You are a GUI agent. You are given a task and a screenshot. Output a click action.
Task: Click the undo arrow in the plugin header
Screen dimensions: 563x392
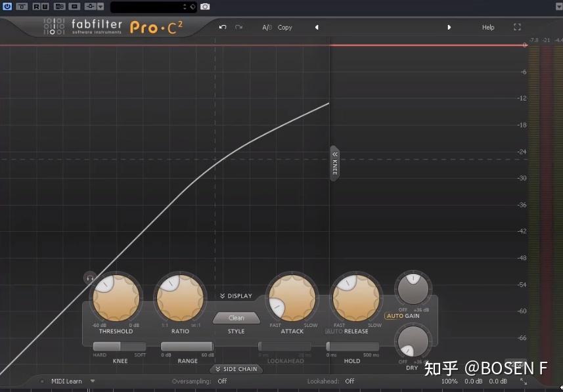tap(223, 27)
